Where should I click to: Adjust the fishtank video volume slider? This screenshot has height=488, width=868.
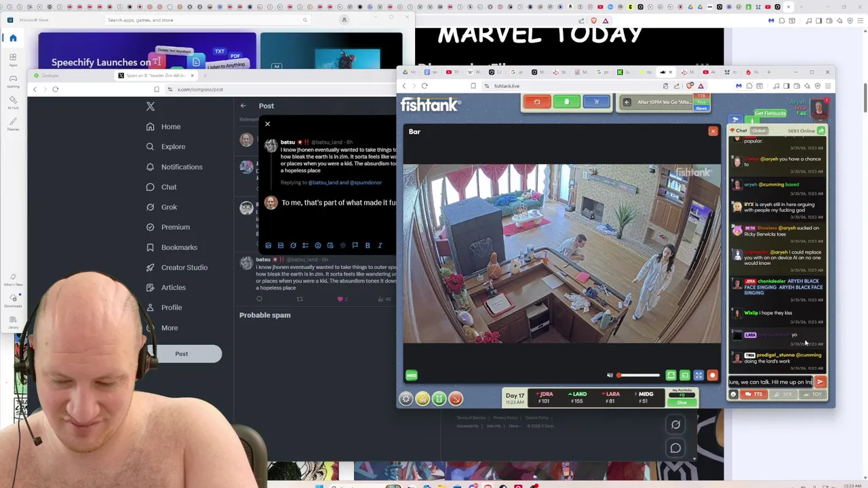(638, 375)
